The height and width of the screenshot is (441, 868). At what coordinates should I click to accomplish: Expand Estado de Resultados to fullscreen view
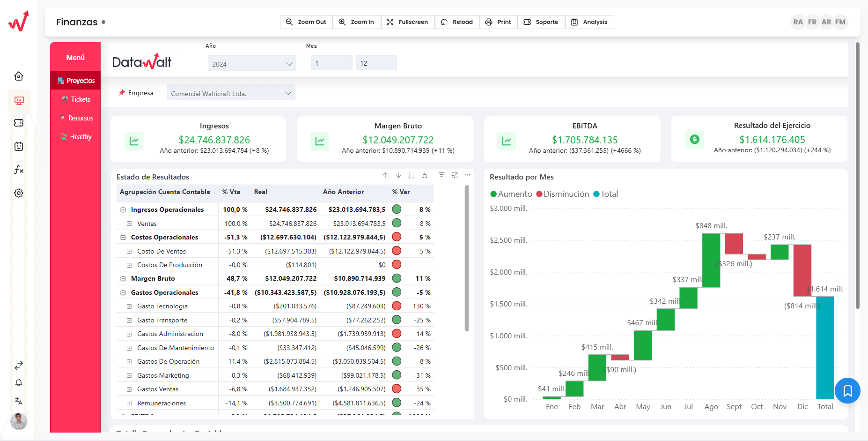point(455,175)
